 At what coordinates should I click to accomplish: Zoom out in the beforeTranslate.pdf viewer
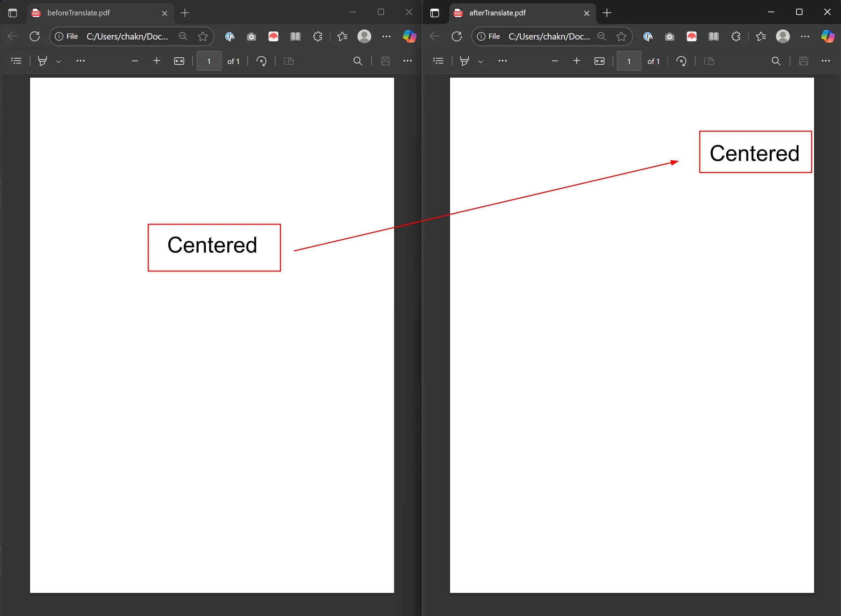pyautogui.click(x=135, y=61)
